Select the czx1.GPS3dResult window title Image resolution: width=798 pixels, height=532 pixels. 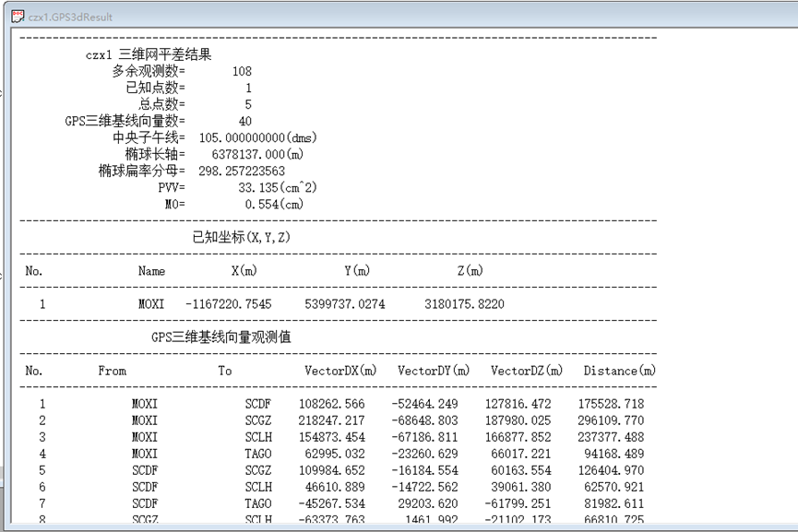[x=70, y=18]
